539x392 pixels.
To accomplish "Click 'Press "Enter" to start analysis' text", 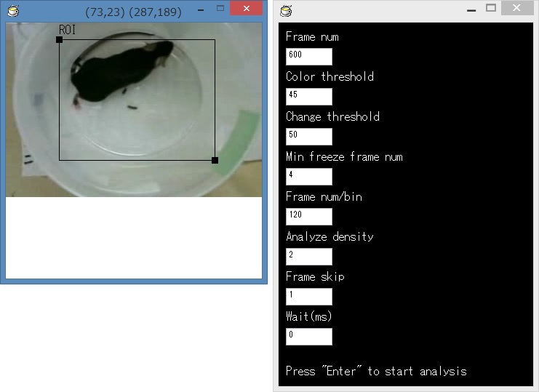I will tap(376, 371).
